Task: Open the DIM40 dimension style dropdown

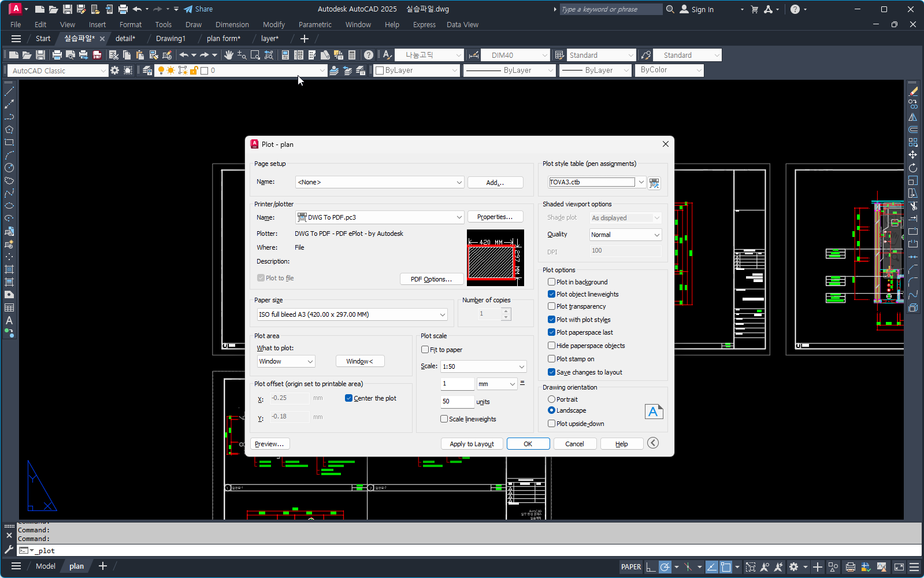Action: [x=515, y=55]
